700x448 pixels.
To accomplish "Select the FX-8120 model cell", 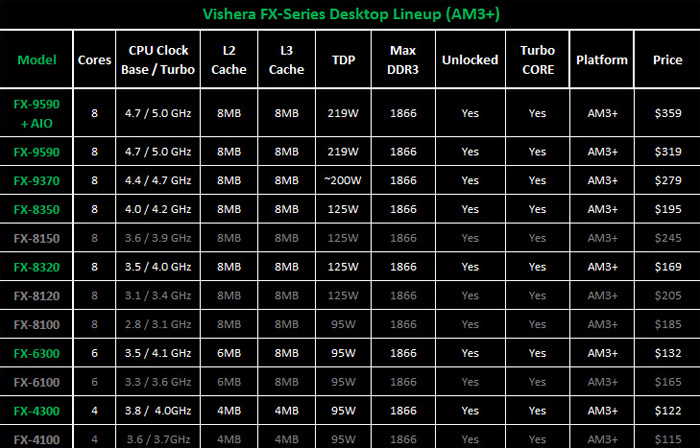I will (37, 296).
